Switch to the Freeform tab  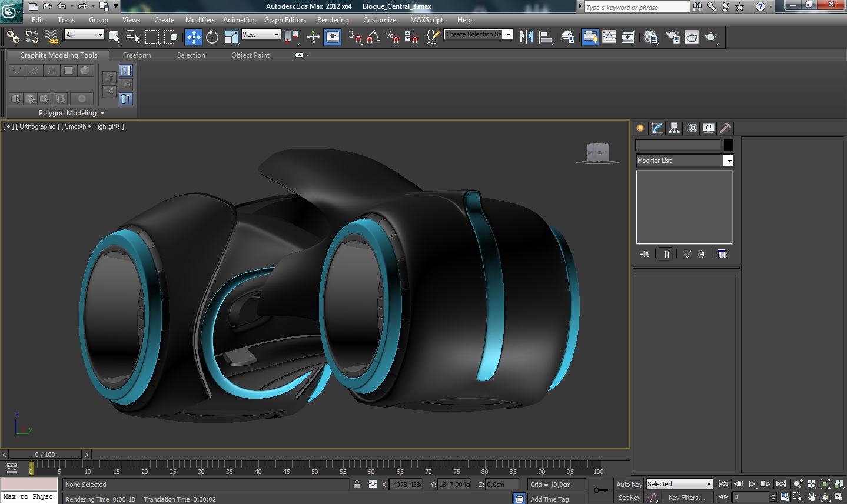[x=137, y=55]
